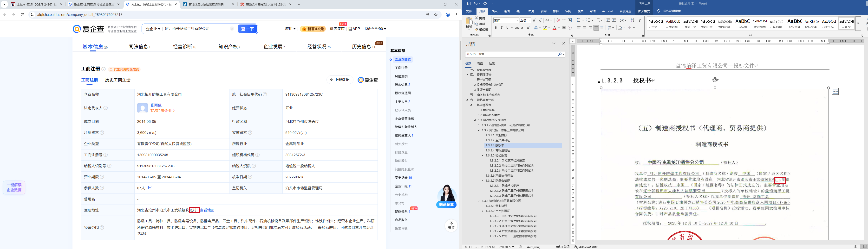The image size is (868, 249).
Task: Apply the yellow text highlight color
Action: 545,28
